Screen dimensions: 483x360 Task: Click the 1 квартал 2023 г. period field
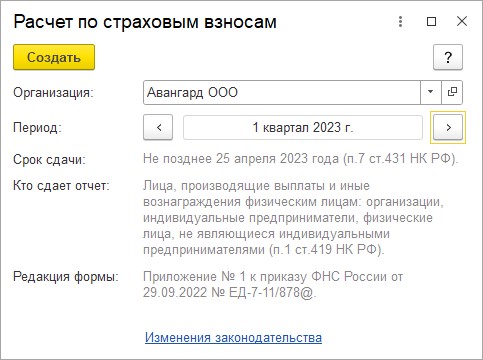click(303, 127)
